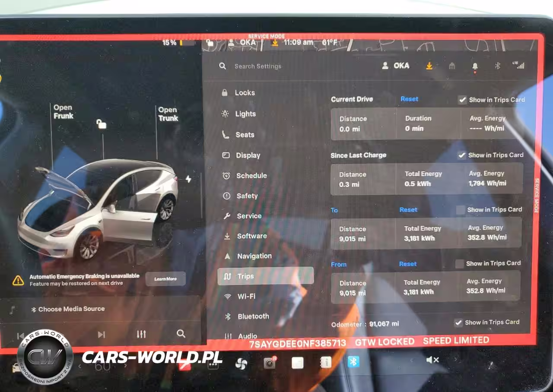Viewport: 553px width, 392px height.
Task: Uncheck Since Last Charge Show in Trips Card
Action: pyautogui.click(x=462, y=155)
